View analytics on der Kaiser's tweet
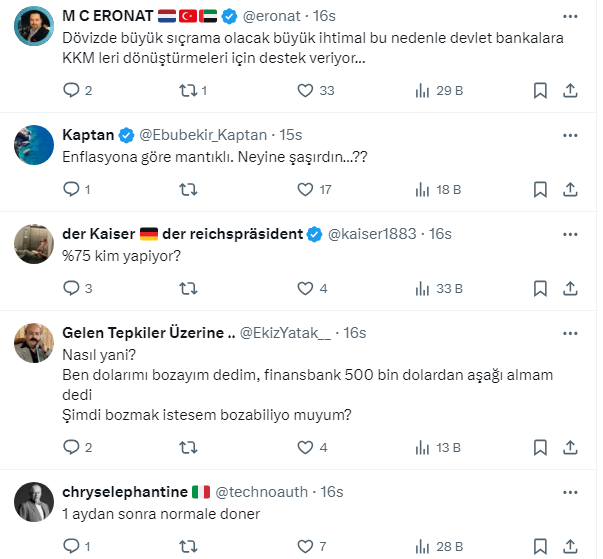 tap(422, 289)
